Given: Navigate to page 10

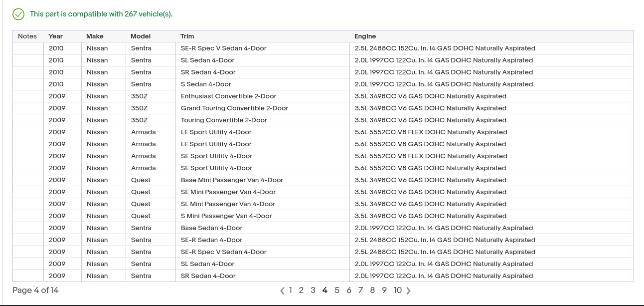Looking at the screenshot, I should point(398,291).
